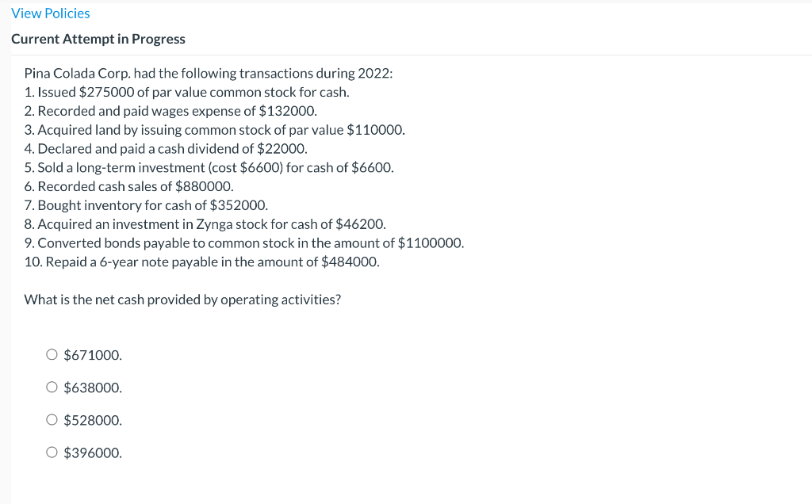The image size is (812, 504).
Task: Click the $396000 radio circle
Action: pyautogui.click(x=52, y=452)
